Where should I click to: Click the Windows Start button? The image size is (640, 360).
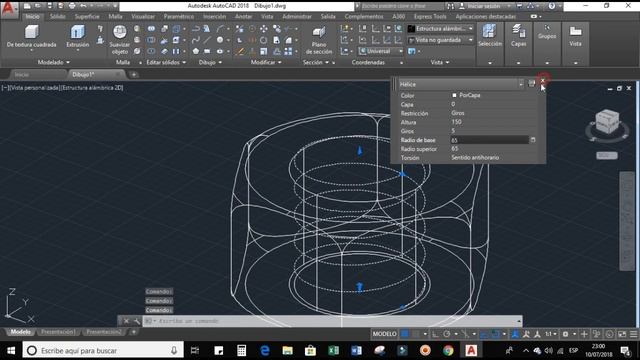(x=11, y=350)
